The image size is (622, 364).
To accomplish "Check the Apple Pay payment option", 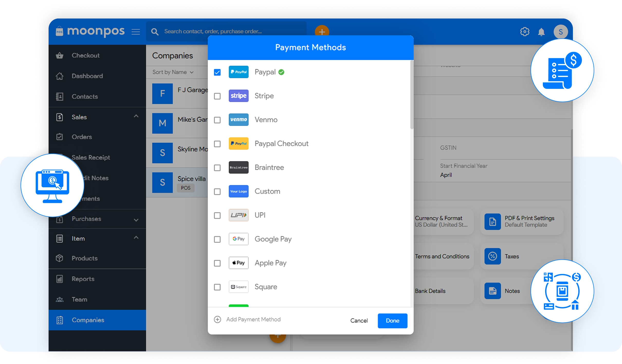I will coord(217,263).
